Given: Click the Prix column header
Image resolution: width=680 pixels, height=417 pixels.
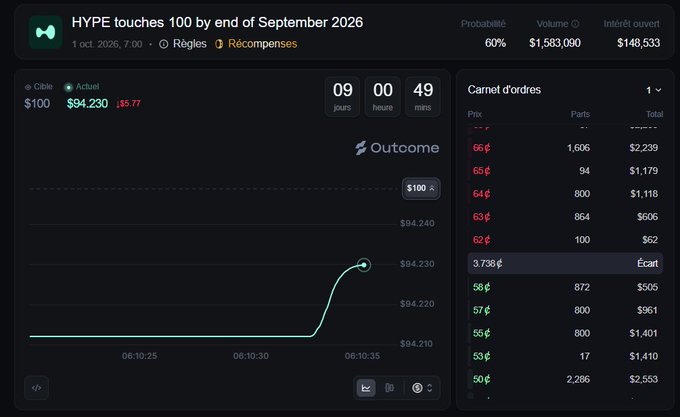Looking at the screenshot, I should coord(474,114).
